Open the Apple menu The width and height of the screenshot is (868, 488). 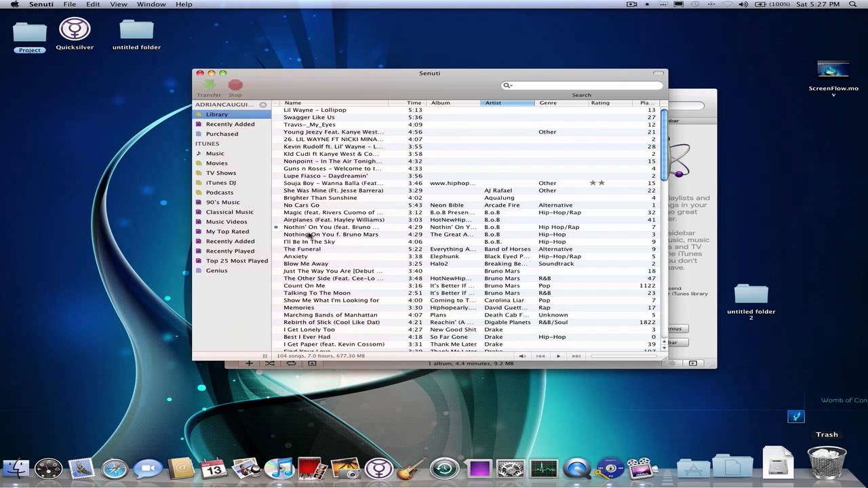coord(15,4)
